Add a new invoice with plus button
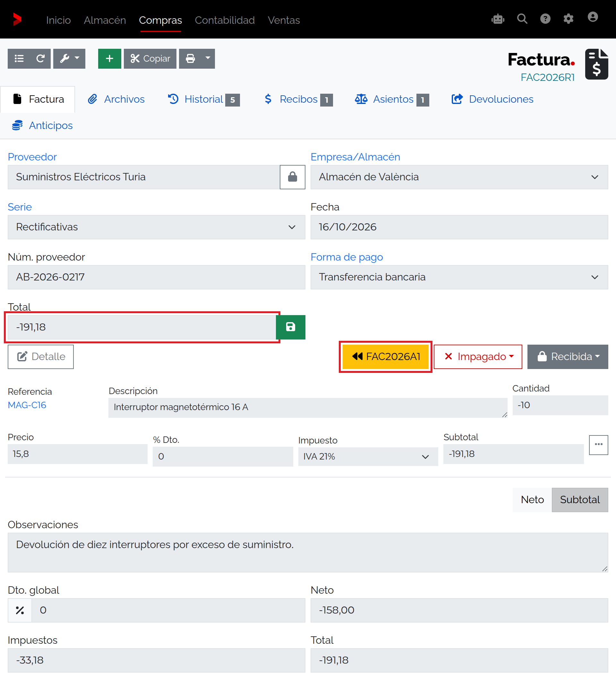Screen dimensions: 616x688 tap(109, 59)
